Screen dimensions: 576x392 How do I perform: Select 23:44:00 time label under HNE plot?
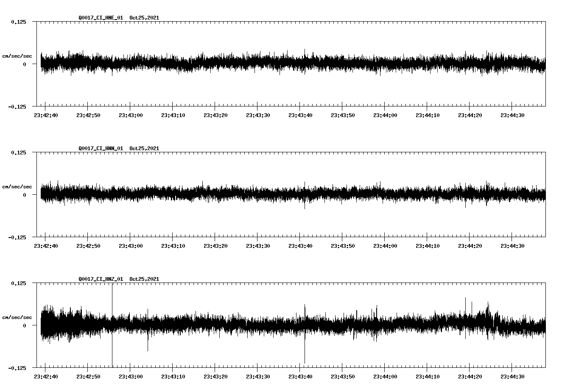click(385, 115)
